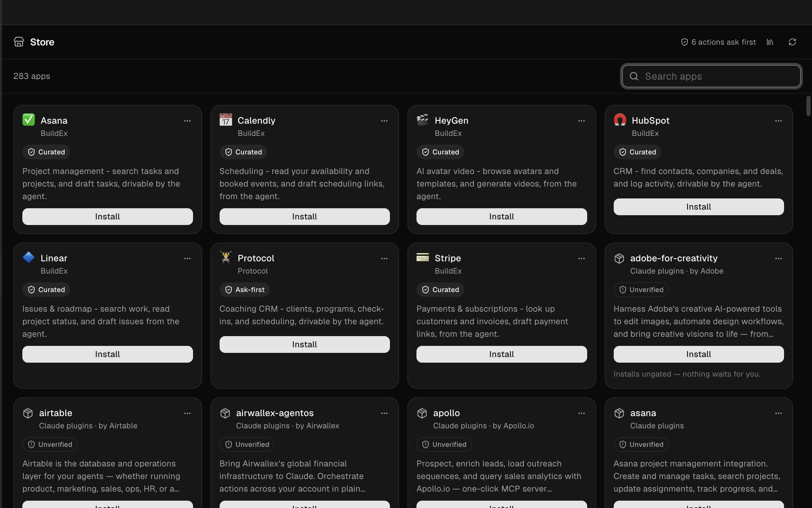Open the 6 actions ask first link
812x508 pixels.
(x=718, y=42)
